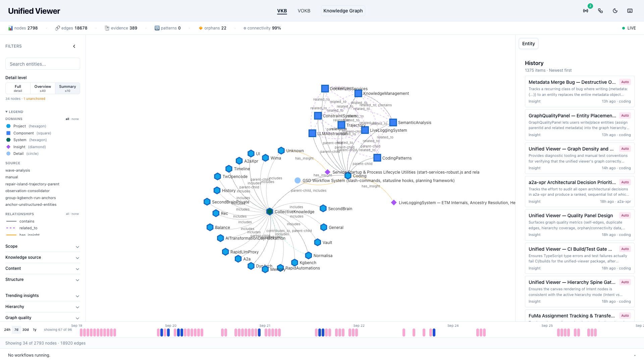
Task: Set timeline range to 30d
Action: [x=25, y=330]
